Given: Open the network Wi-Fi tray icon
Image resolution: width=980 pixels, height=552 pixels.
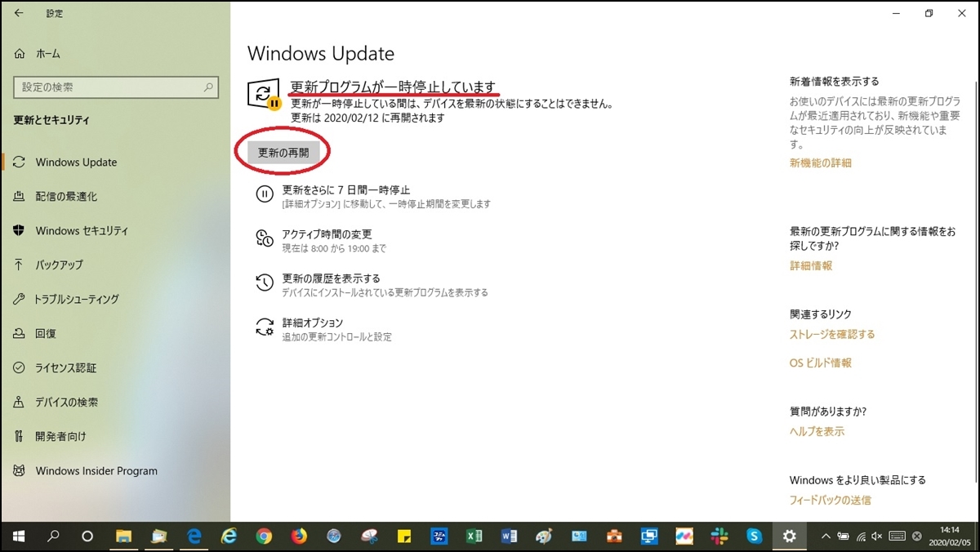Looking at the screenshot, I should click(860, 536).
